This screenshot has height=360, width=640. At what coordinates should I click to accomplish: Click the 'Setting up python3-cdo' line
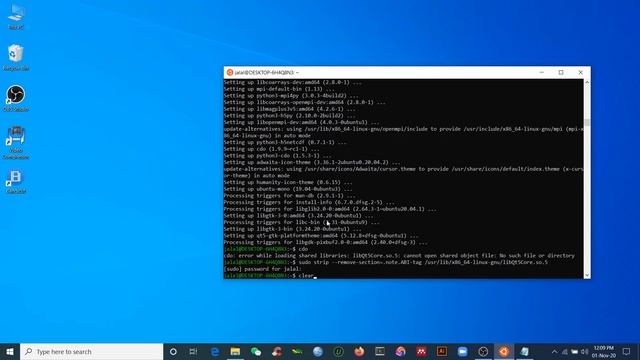278,156
